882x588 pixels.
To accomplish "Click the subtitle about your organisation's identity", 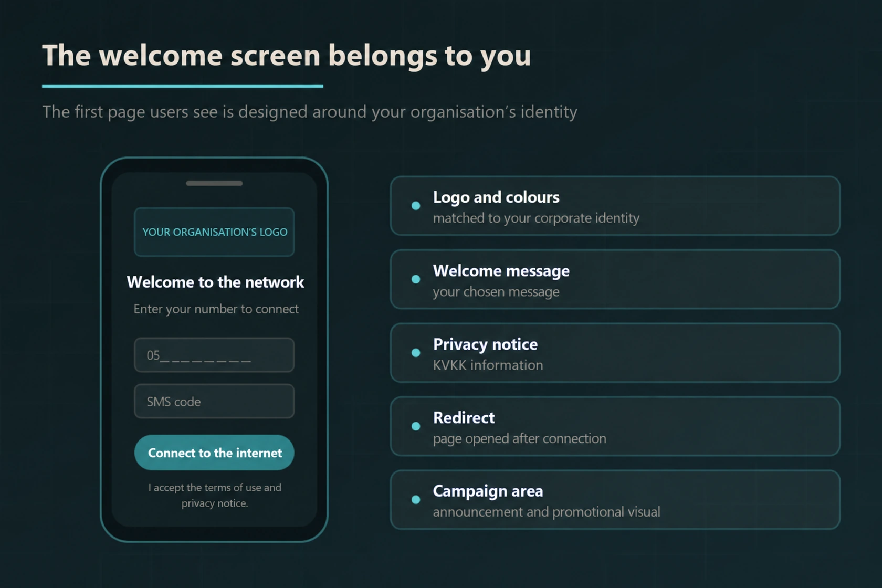I will coord(310,112).
